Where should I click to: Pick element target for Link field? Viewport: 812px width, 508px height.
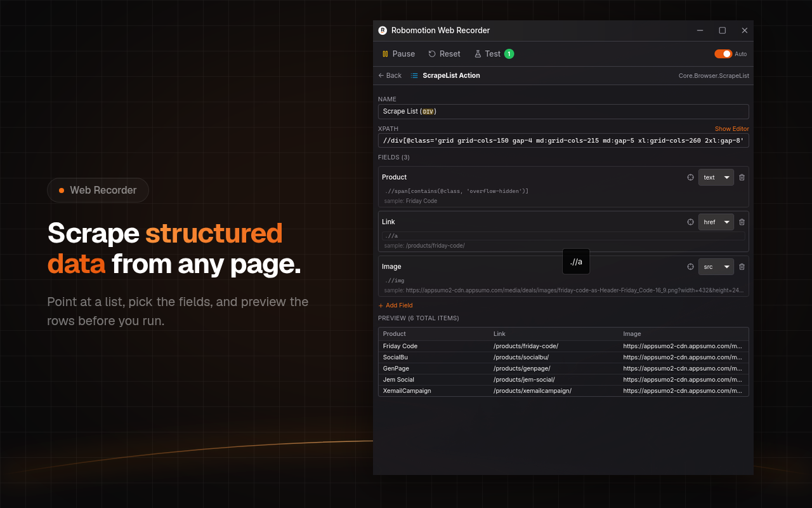690,222
